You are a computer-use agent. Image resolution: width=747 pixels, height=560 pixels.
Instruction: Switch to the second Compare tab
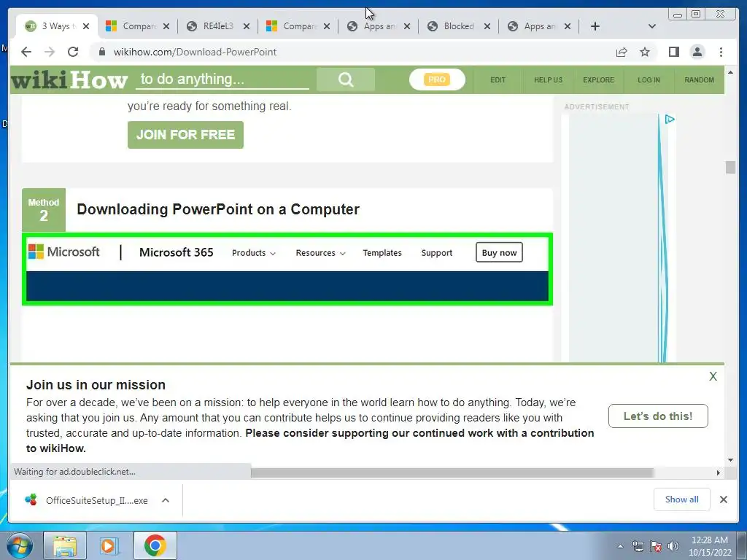pos(298,26)
